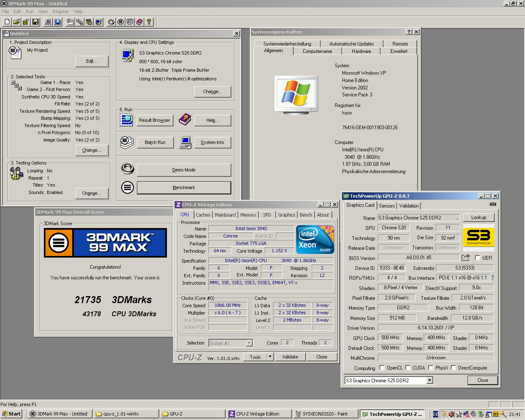Click the Core Speed 1866.00 MHz value
Screen dimensions: 525x420
tap(228, 305)
